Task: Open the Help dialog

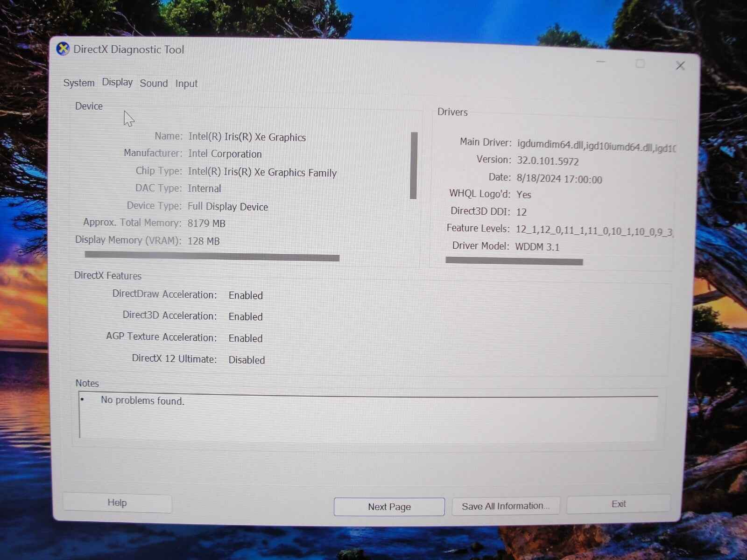Action: [117, 503]
